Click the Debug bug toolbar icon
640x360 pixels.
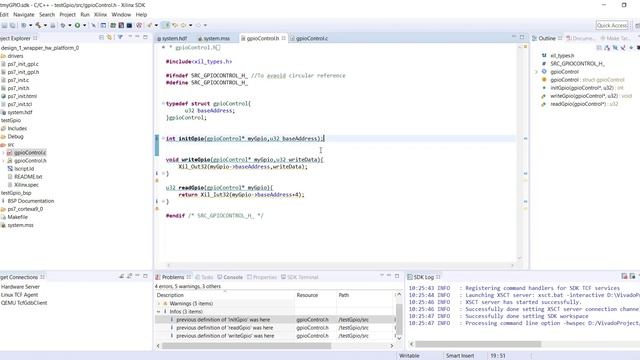pos(63,25)
